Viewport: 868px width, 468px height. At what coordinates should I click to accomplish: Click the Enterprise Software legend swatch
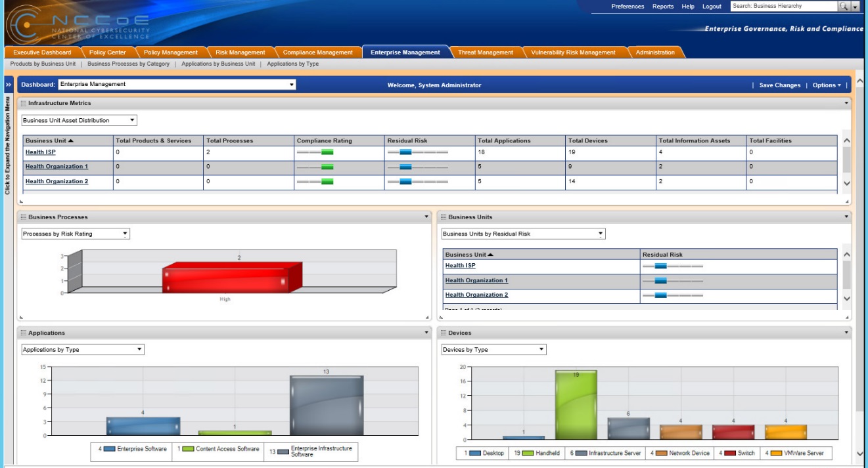click(110, 449)
